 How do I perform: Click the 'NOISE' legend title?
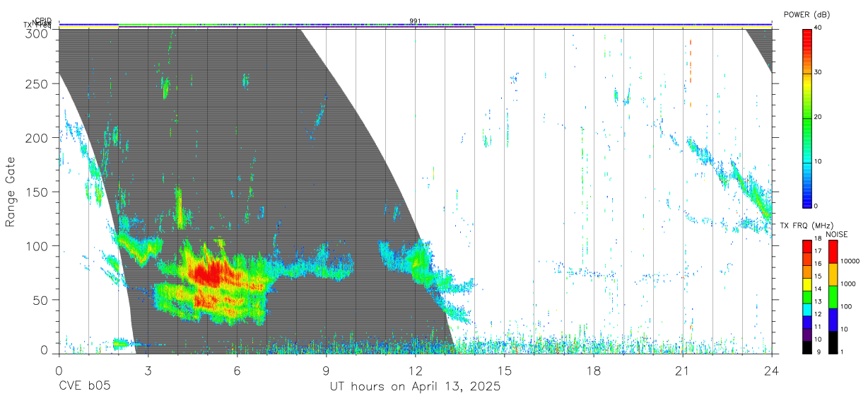pyautogui.click(x=837, y=234)
